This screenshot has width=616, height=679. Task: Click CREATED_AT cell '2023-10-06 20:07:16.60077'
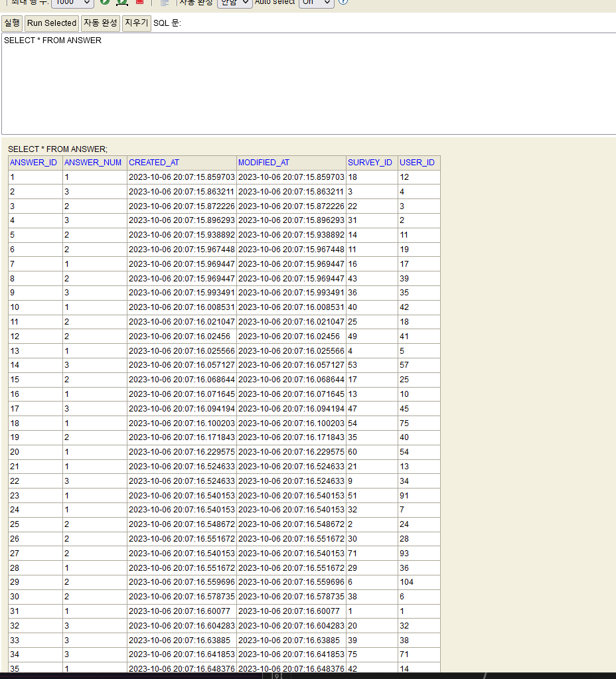point(181,611)
